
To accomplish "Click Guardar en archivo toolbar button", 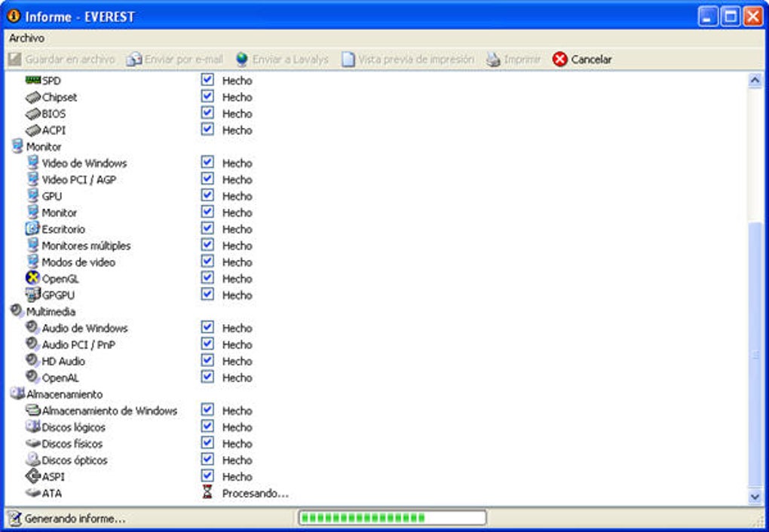I will [x=62, y=60].
